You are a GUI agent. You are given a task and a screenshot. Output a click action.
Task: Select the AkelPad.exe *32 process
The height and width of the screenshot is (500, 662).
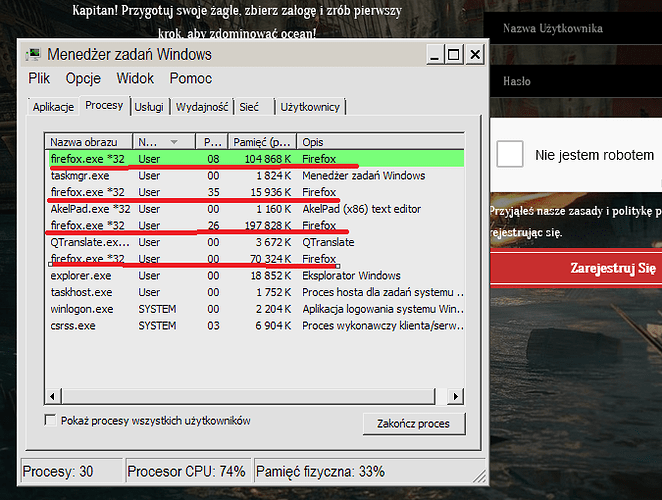[x=255, y=209]
